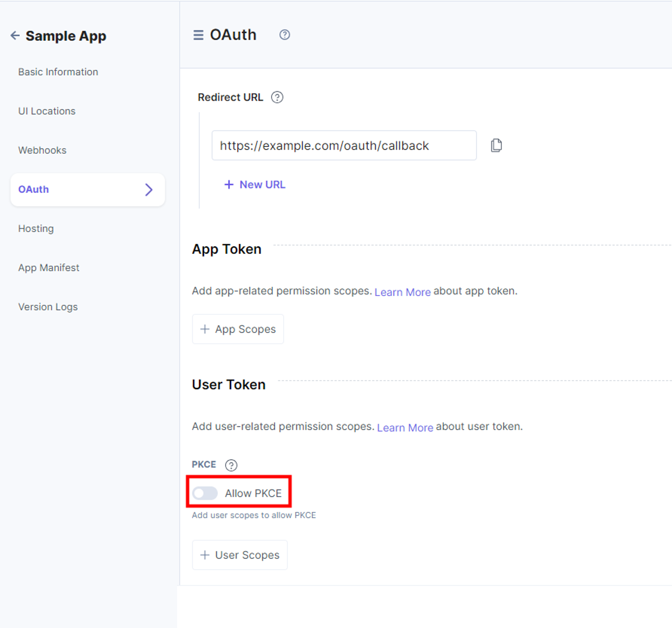
Task: Open Basic Information in the sidebar
Action: 58,72
